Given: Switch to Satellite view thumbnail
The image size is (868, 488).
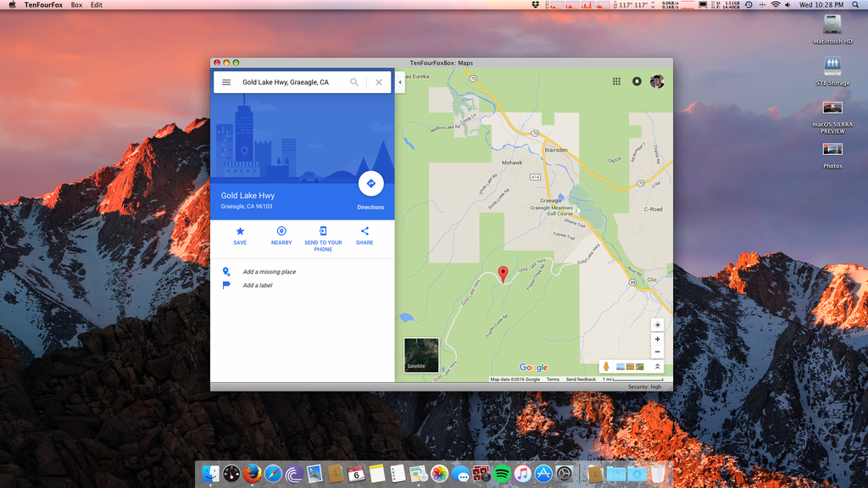Looking at the screenshot, I should (x=421, y=355).
